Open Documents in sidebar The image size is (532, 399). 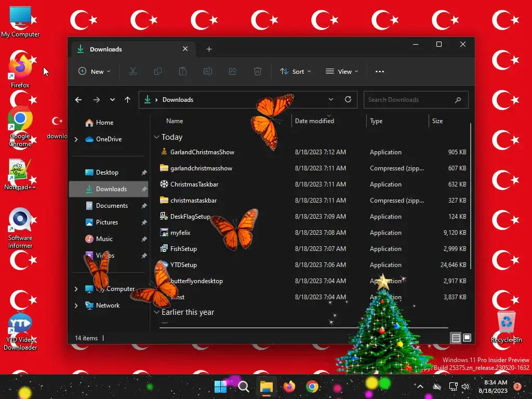point(109,206)
